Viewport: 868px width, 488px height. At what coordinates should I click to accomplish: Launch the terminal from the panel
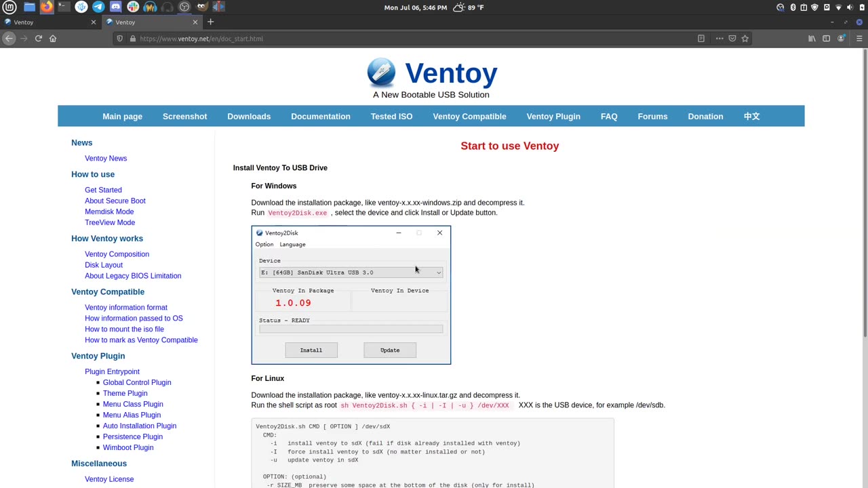63,7
